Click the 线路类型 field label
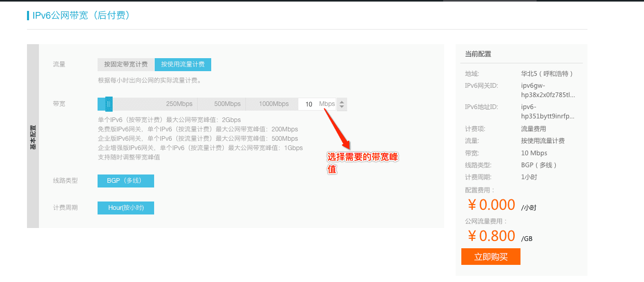The height and width of the screenshot is (282, 644). point(65,181)
